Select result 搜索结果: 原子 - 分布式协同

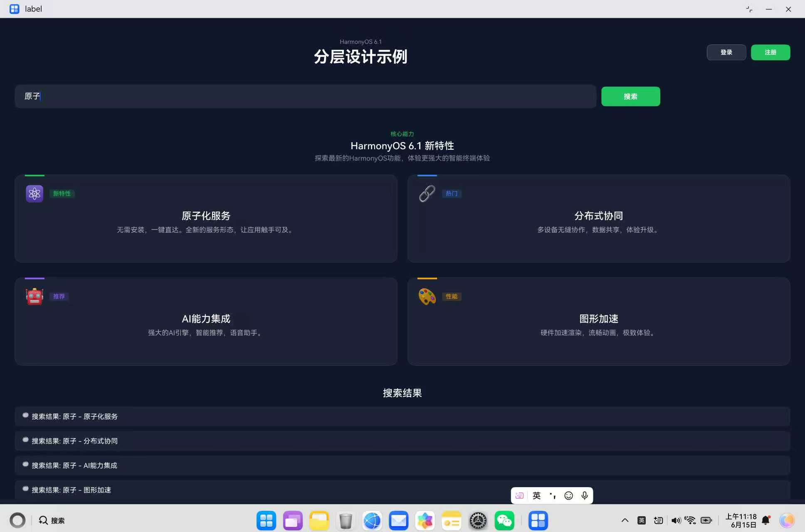pyautogui.click(x=402, y=441)
